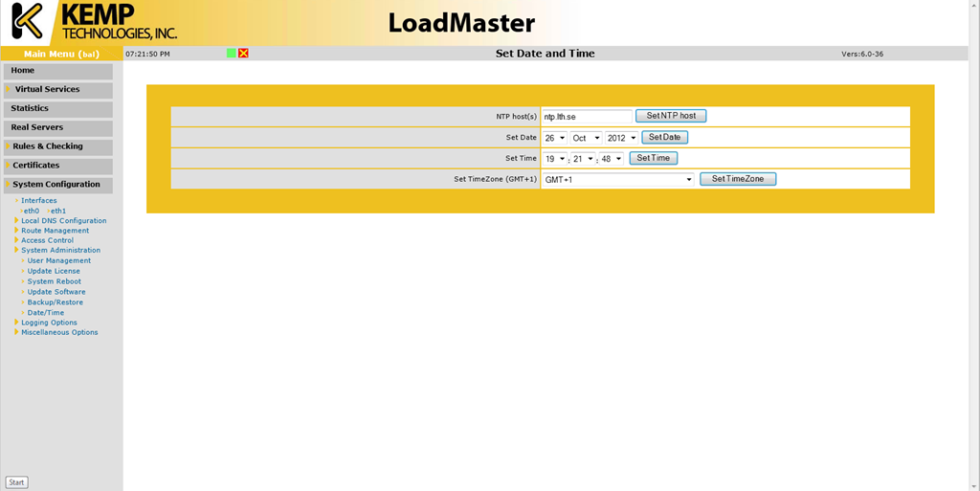Open the Real Servers menu item
Viewport: 980px width, 491px height.
[58, 127]
